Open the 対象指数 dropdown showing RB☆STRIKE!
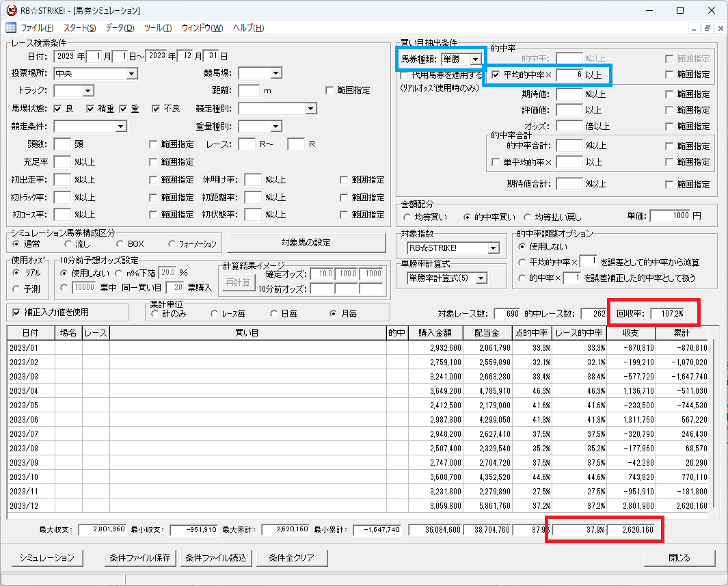728x586 pixels. click(x=494, y=248)
